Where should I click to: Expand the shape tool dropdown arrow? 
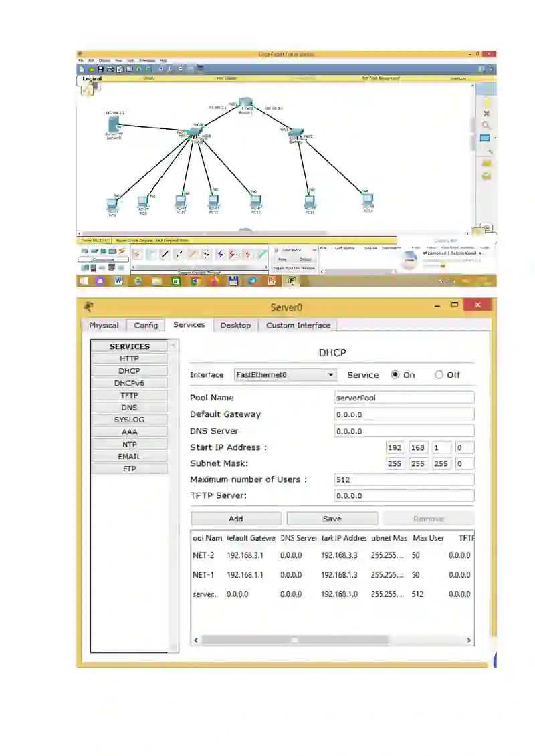[494, 138]
